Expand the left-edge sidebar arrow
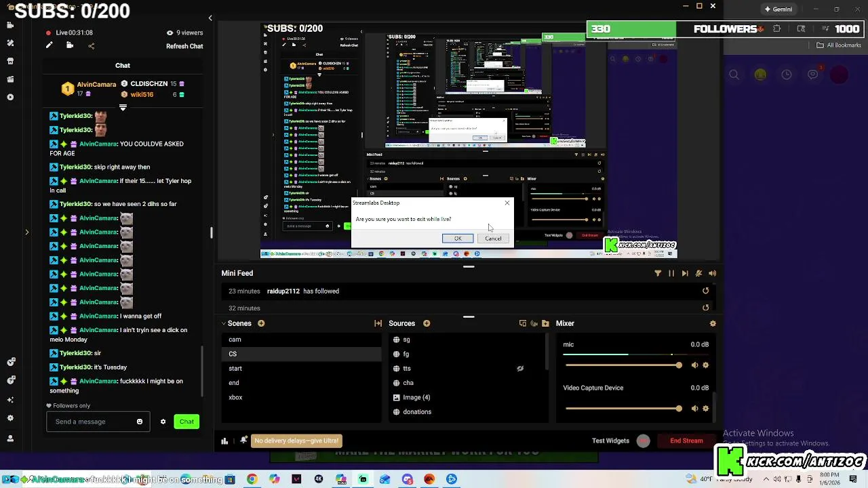 pyautogui.click(x=27, y=232)
